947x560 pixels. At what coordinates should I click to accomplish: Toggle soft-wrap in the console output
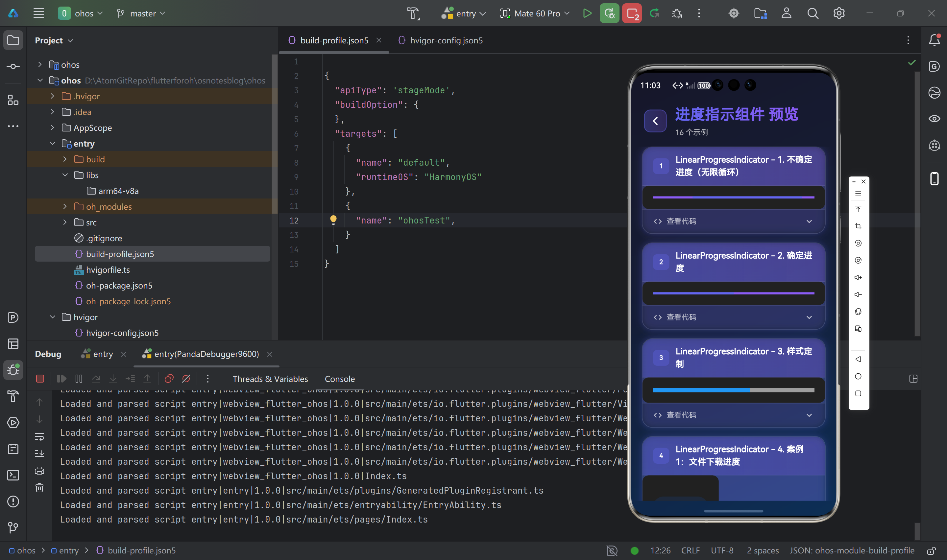pyautogui.click(x=40, y=437)
